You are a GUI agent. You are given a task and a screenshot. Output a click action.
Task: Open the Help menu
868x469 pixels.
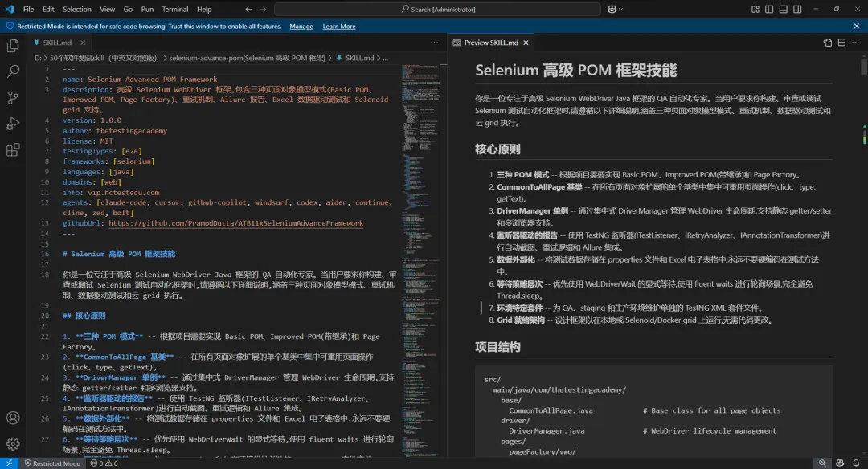(x=204, y=10)
